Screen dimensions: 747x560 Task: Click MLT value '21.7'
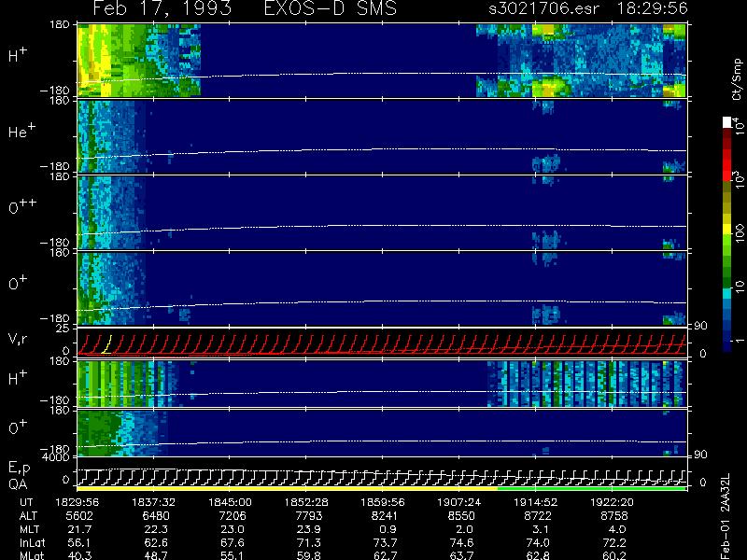[80, 529]
